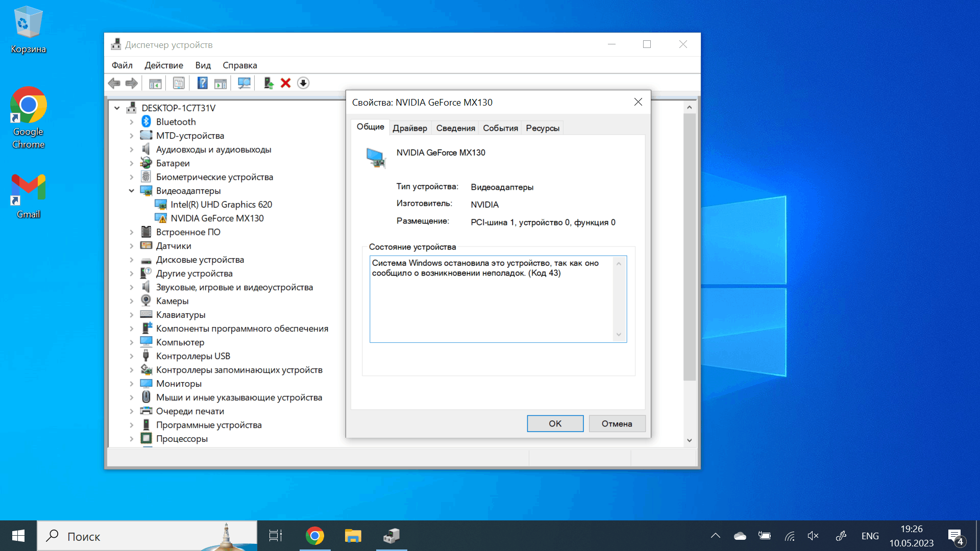Switch to the События tab
The width and height of the screenshot is (980, 551).
coord(500,128)
